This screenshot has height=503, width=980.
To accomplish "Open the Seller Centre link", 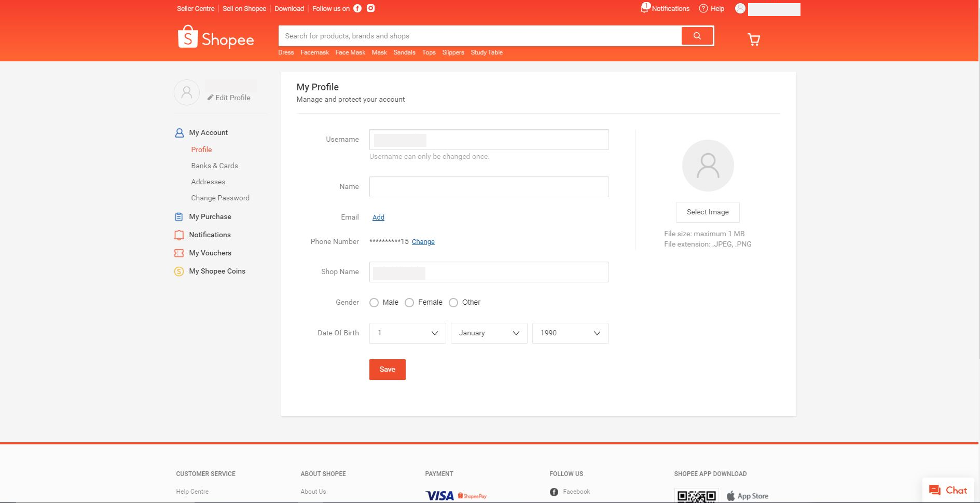I will (x=196, y=8).
